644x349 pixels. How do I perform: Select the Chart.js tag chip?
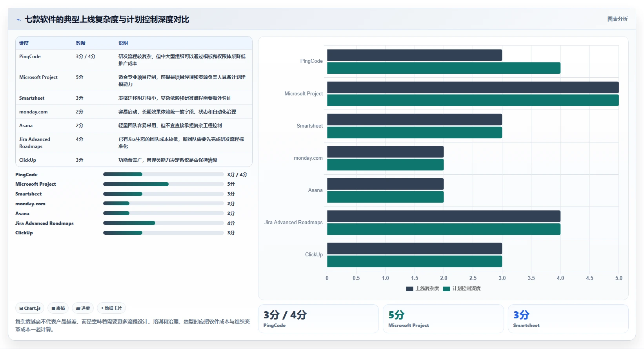[30, 308]
